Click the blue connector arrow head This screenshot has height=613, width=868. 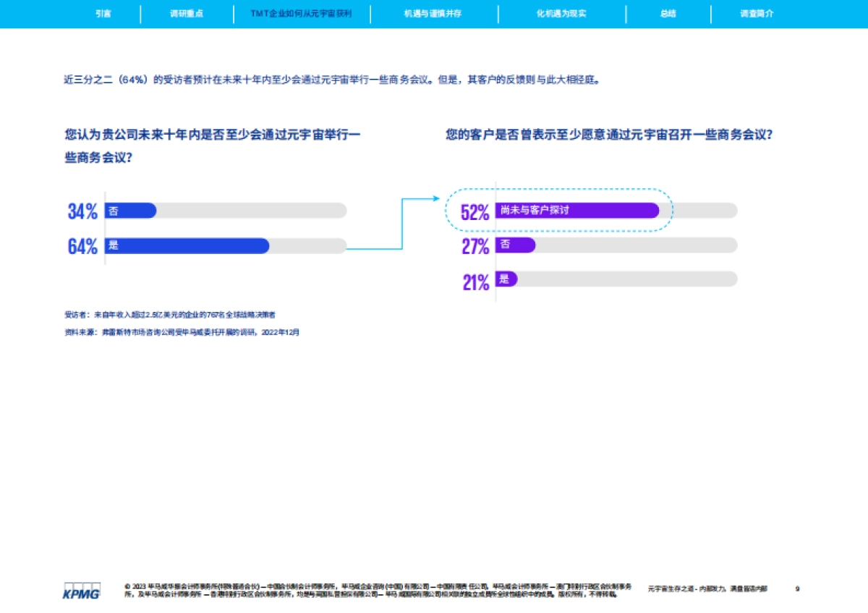pos(435,198)
